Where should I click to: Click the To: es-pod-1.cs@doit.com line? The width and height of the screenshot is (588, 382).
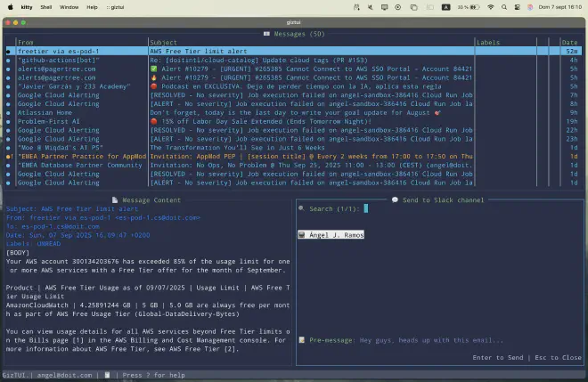coord(53,226)
